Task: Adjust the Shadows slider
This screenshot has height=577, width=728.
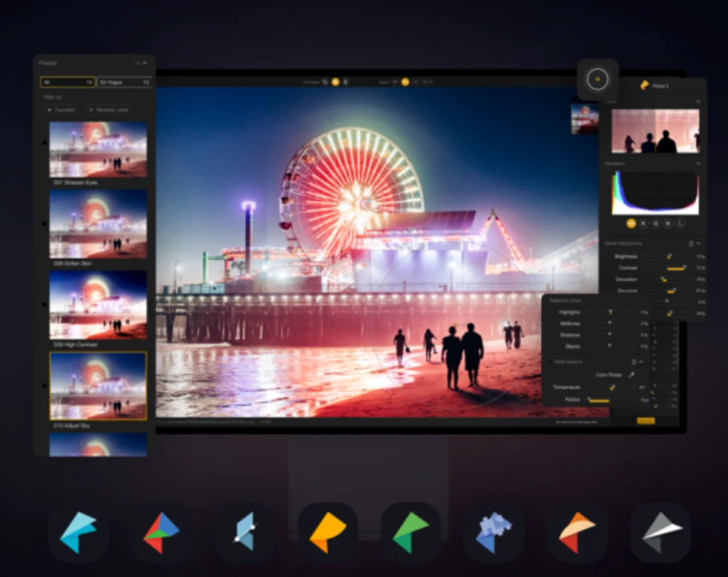Action: (609, 335)
